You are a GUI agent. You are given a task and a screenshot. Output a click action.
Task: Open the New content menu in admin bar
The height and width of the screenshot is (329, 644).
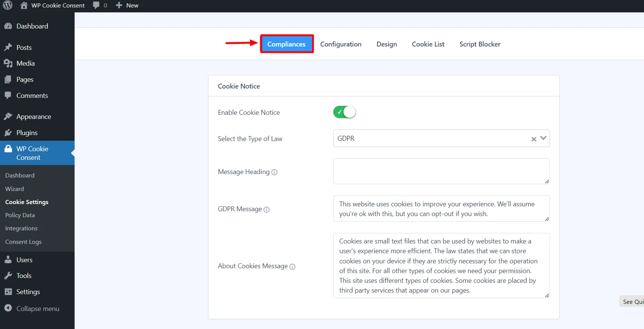(127, 5)
